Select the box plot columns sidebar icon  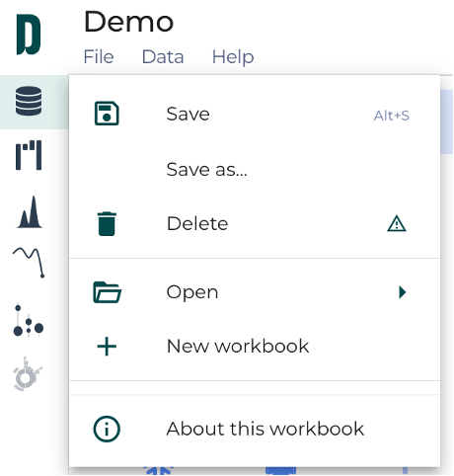(x=29, y=155)
